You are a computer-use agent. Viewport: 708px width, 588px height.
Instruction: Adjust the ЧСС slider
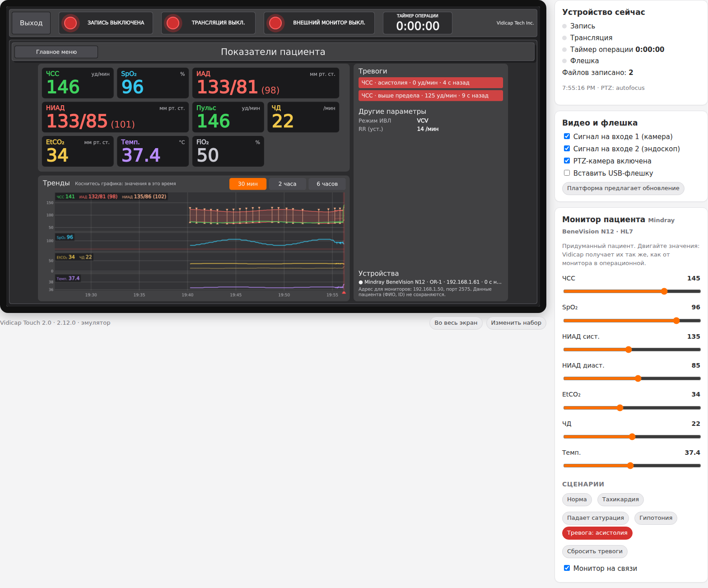(632, 291)
